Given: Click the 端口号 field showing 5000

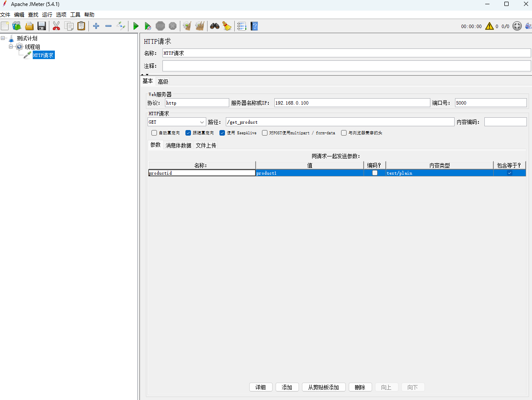Looking at the screenshot, I should [491, 103].
